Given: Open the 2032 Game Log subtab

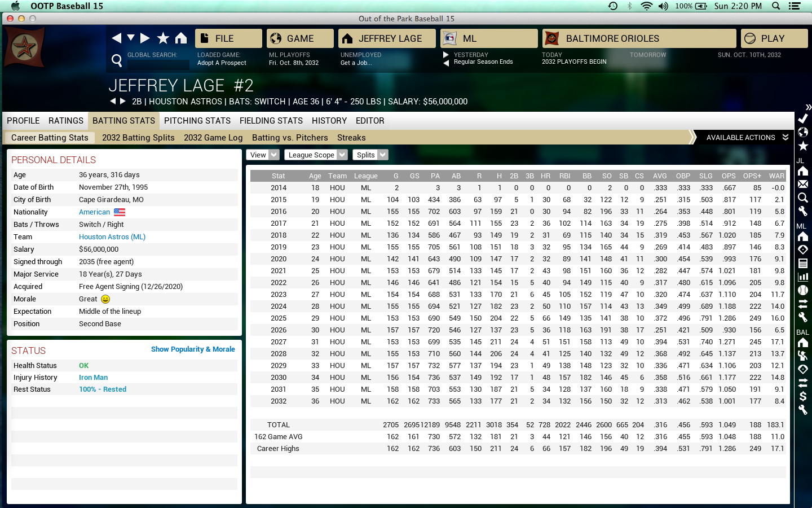Looking at the screenshot, I should [x=213, y=138].
